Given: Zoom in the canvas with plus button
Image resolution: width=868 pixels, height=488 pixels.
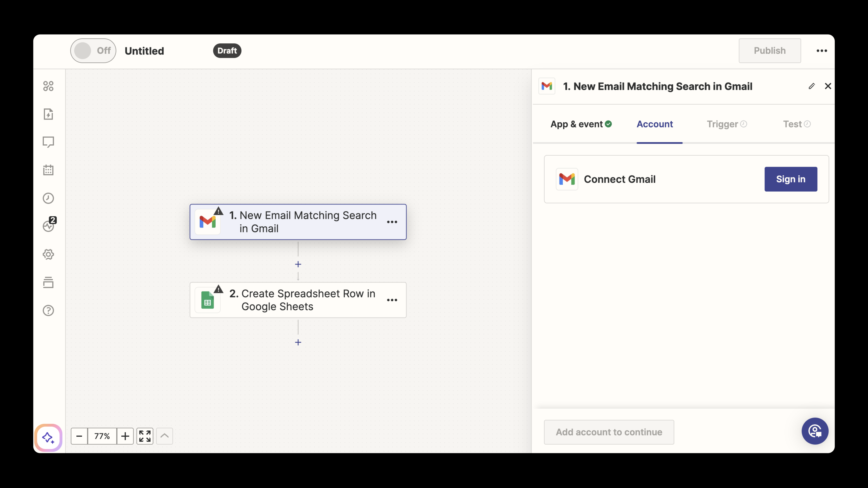Looking at the screenshot, I should [x=125, y=436].
